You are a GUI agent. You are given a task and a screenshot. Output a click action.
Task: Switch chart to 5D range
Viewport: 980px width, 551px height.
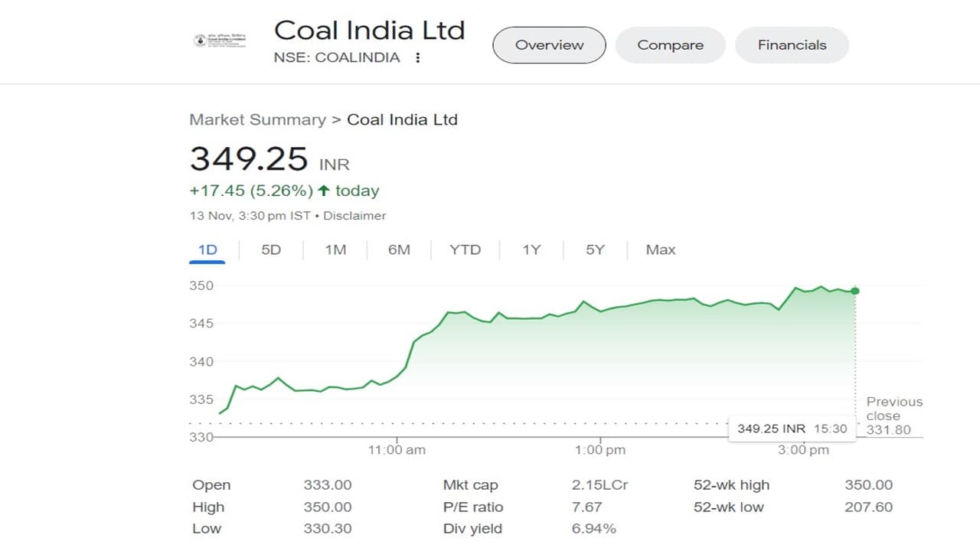click(x=271, y=249)
